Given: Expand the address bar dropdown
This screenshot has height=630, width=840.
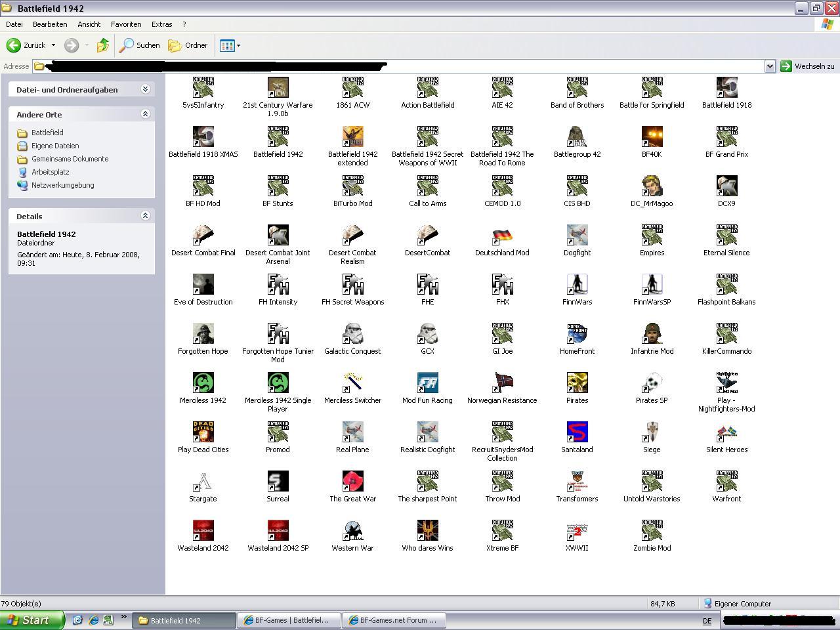Looking at the screenshot, I should tap(770, 66).
